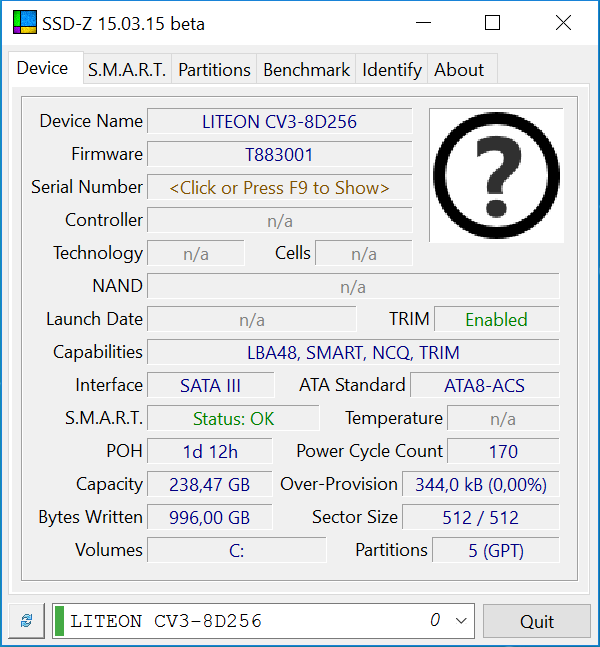Open the About tab
The image size is (600, 647).
[462, 69]
